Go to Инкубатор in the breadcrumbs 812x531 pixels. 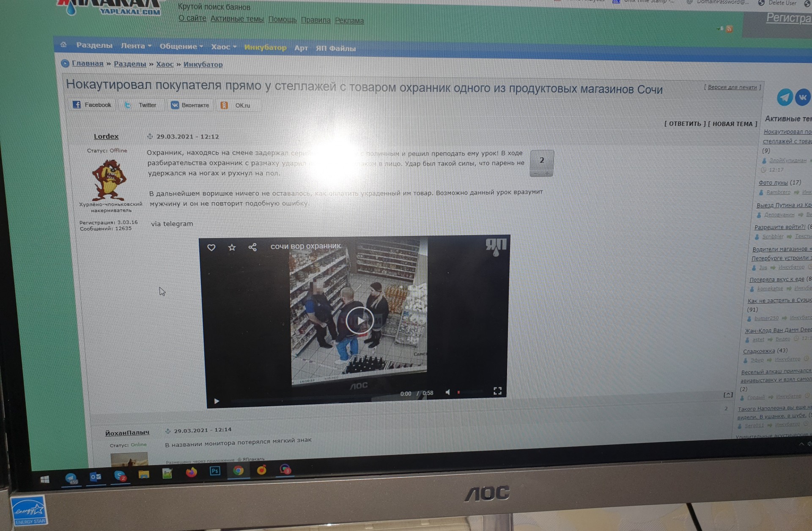point(203,65)
